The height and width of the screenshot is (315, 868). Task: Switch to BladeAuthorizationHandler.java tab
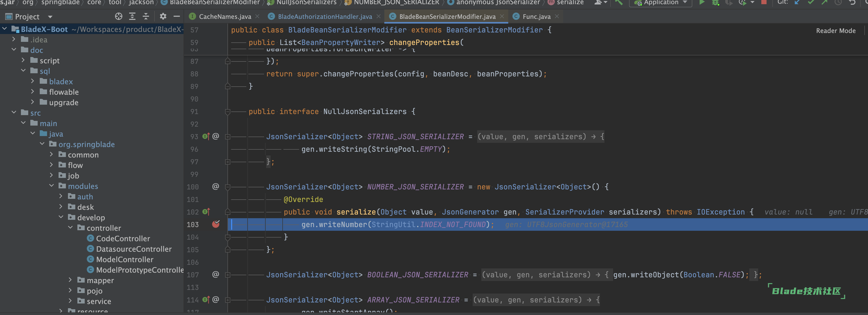pyautogui.click(x=325, y=16)
